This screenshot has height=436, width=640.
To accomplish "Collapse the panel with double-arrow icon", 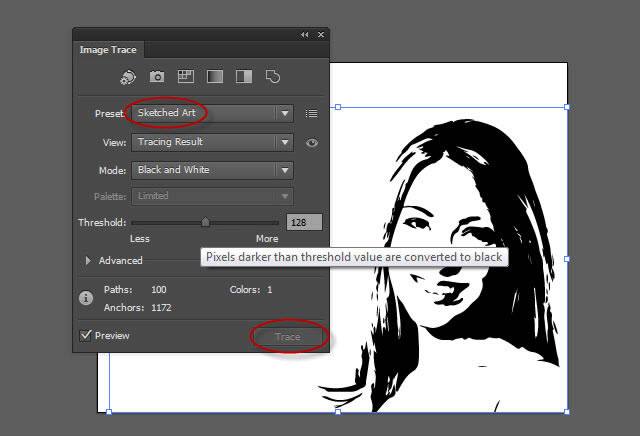I will 304,35.
